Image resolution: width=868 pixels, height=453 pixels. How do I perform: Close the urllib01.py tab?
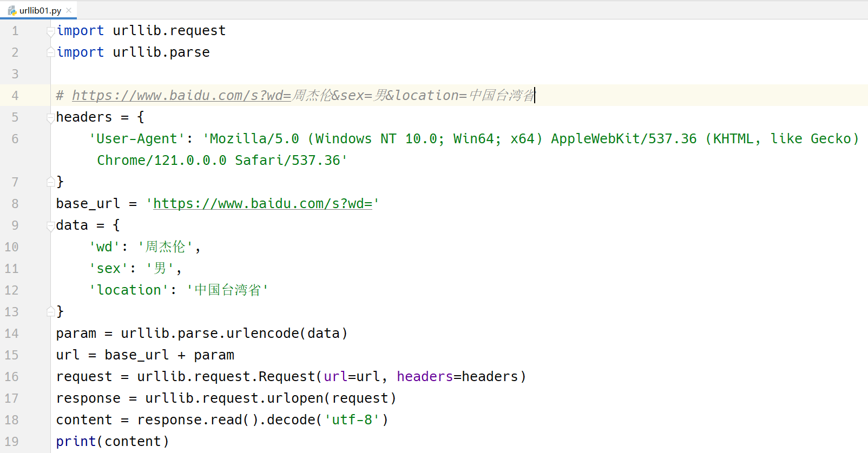tap(69, 10)
